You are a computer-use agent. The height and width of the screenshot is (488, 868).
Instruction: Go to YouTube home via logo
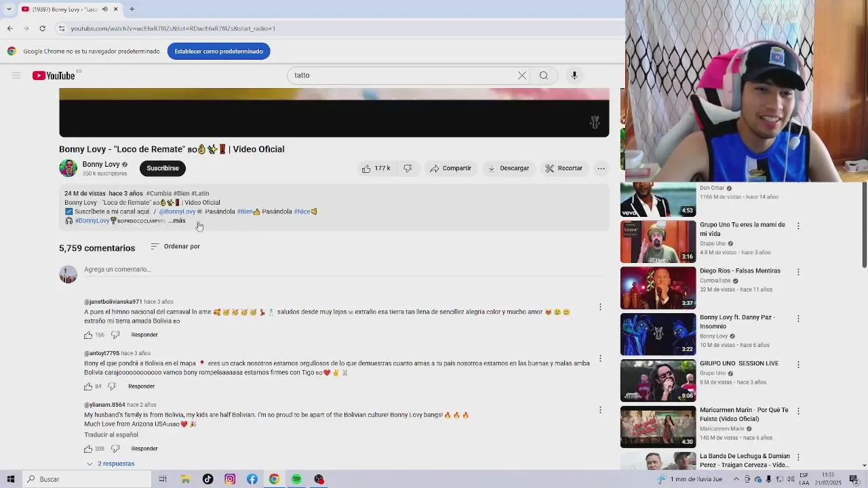[54, 75]
